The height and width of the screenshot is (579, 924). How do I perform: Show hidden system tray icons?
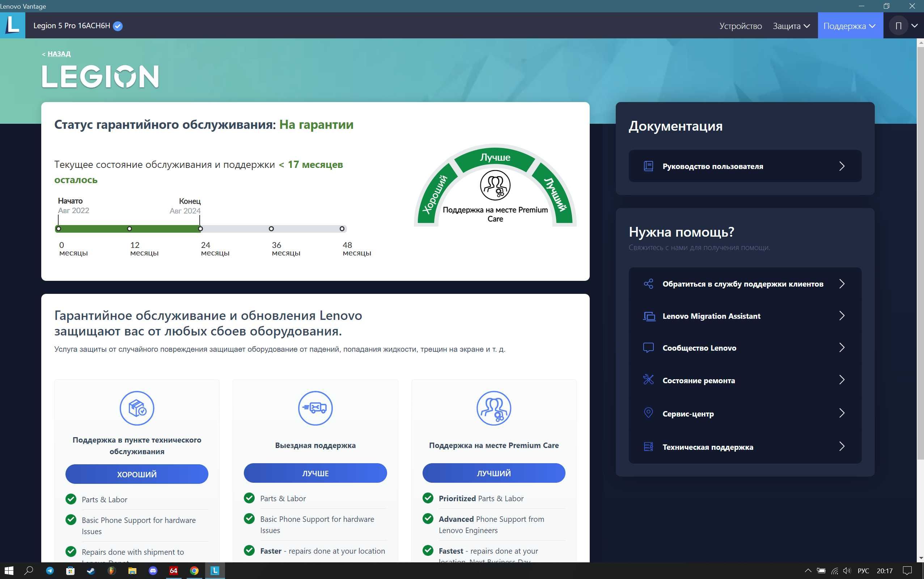808,571
